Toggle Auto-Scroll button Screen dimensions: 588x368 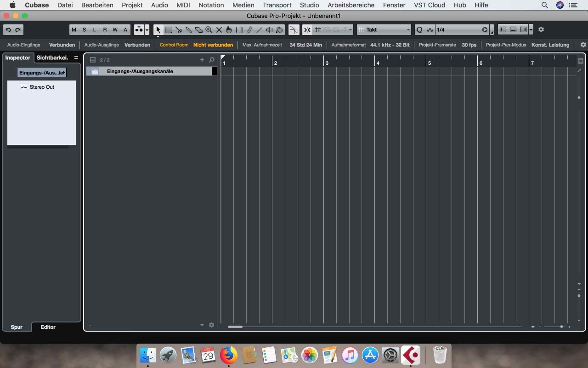(x=139, y=30)
